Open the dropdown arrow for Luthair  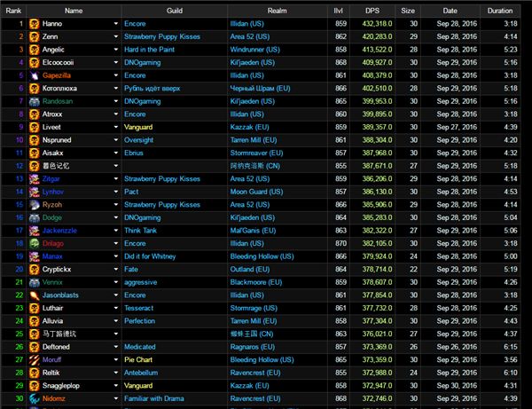[x=116, y=308]
